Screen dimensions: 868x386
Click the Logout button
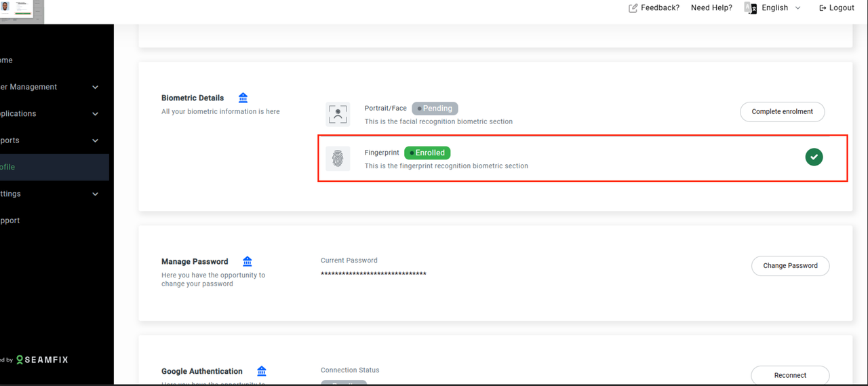pyautogui.click(x=837, y=8)
